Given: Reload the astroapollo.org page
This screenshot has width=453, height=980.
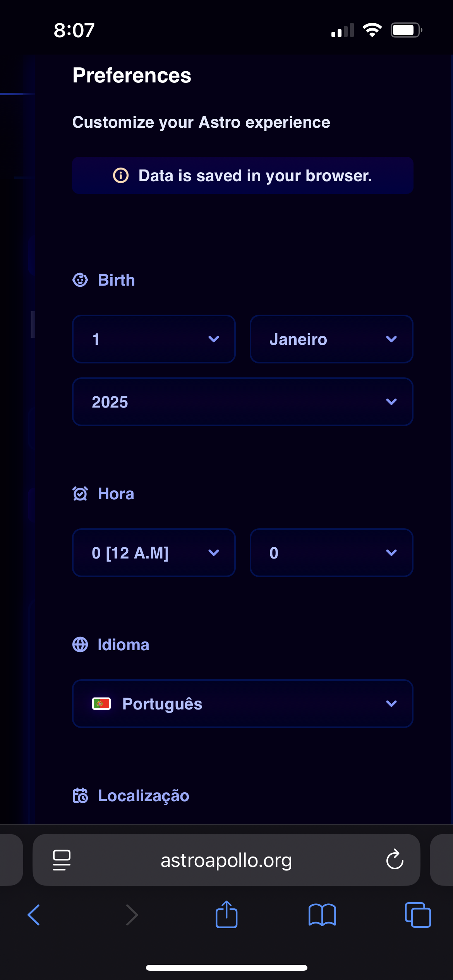Looking at the screenshot, I should pyautogui.click(x=395, y=860).
